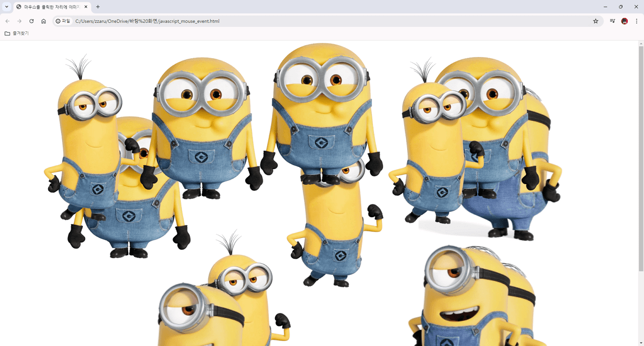This screenshot has height=346, width=644.
Task: Bookmark this page with the star icon
Action: point(595,21)
